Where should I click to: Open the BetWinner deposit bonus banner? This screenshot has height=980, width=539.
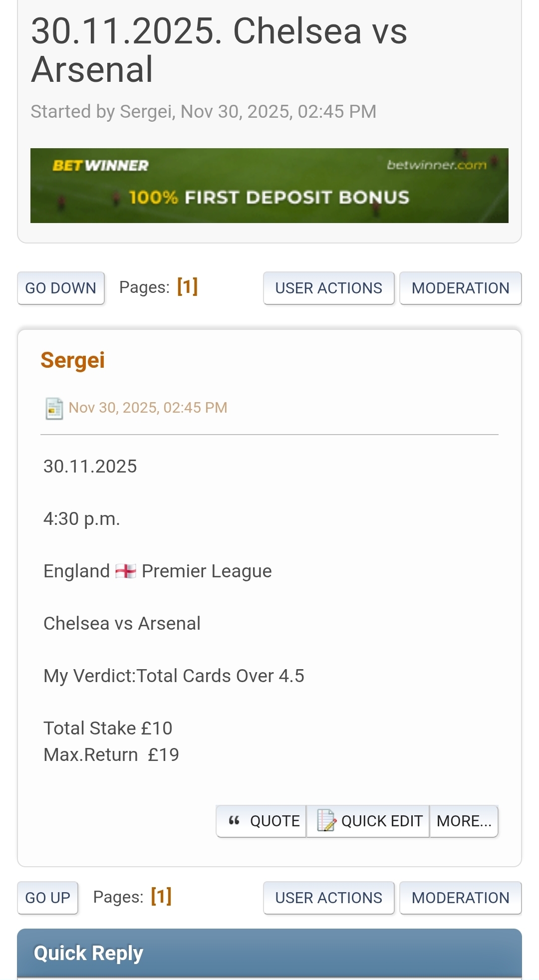[x=269, y=186]
